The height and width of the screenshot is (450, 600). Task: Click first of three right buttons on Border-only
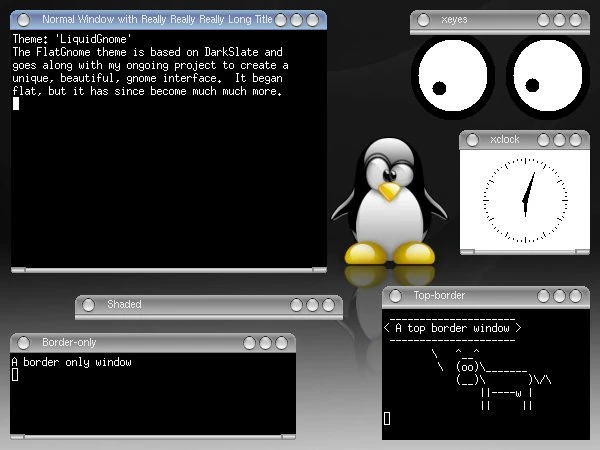[x=249, y=343]
